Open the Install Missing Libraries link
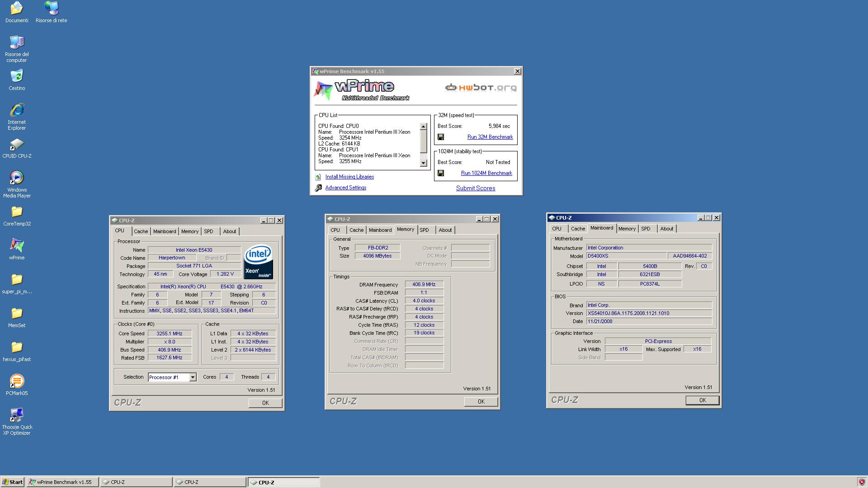This screenshot has height=488, width=868. [x=349, y=177]
